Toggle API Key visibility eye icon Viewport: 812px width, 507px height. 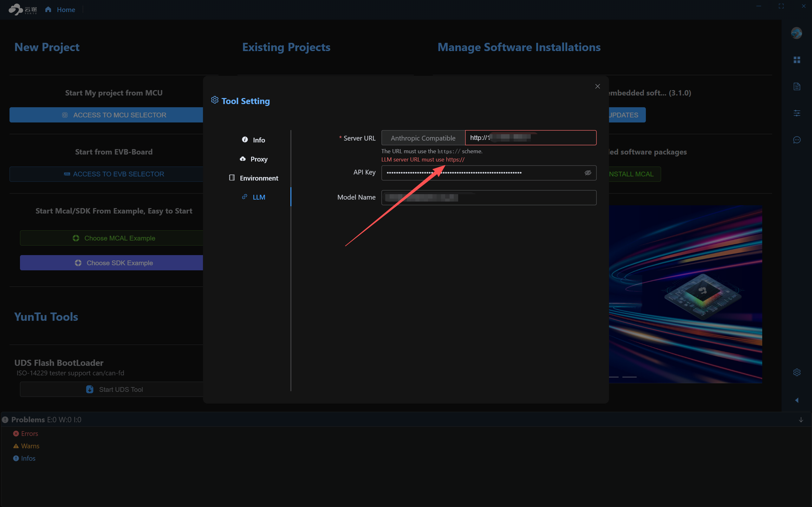pos(588,173)
